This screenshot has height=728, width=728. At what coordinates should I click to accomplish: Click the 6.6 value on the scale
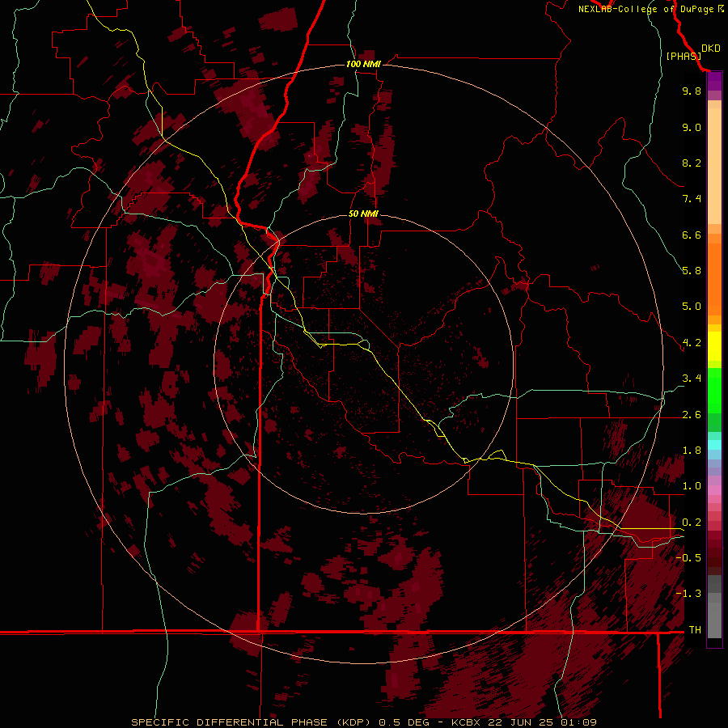pos(692,235)
